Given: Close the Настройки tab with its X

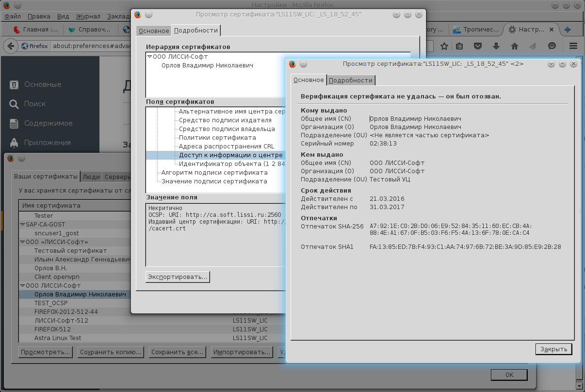Looking at the screenshot, I should click(x=551, y=30).
